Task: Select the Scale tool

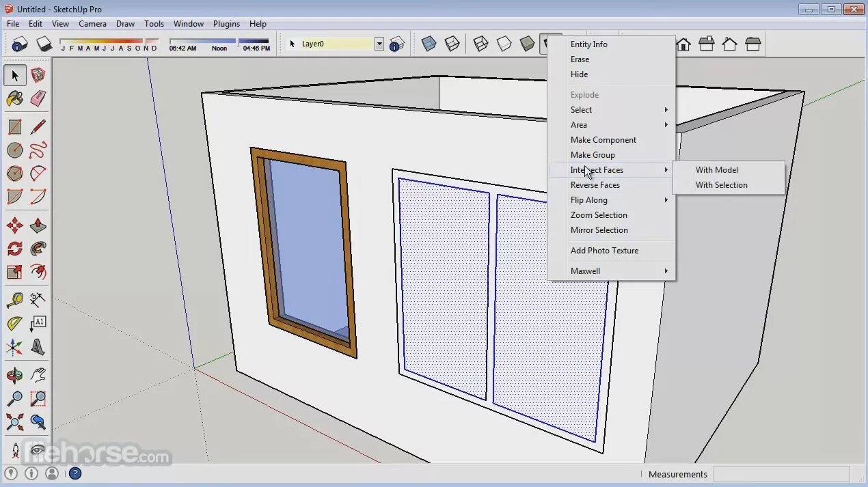Action: 15,272
